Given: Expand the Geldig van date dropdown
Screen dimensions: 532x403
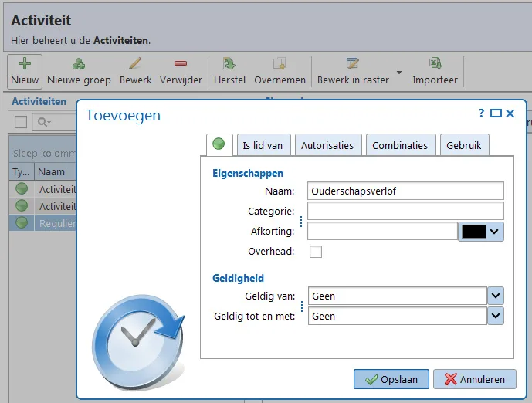Looking at the screenshot, I should [496, 296].
